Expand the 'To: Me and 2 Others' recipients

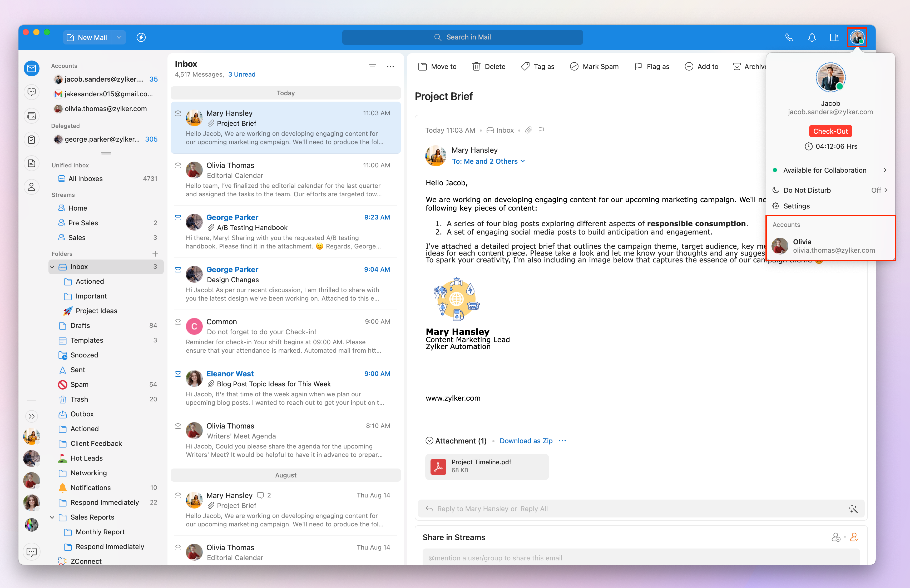488,162
